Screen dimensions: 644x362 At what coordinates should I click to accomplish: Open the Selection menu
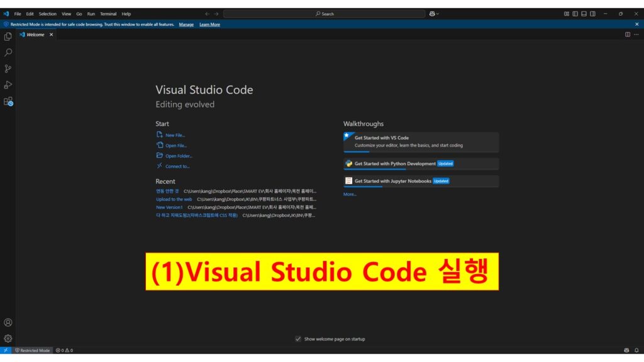click(x=48, y=14)
